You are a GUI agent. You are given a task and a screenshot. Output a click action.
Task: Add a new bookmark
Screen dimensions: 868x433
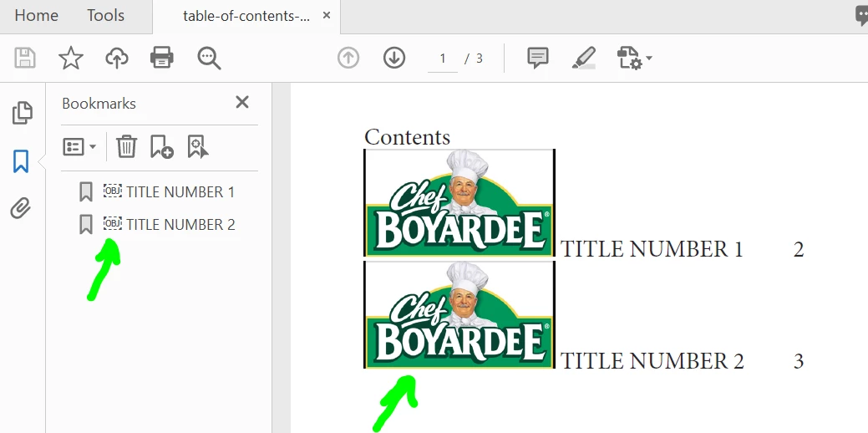click(x=161, y=147)
